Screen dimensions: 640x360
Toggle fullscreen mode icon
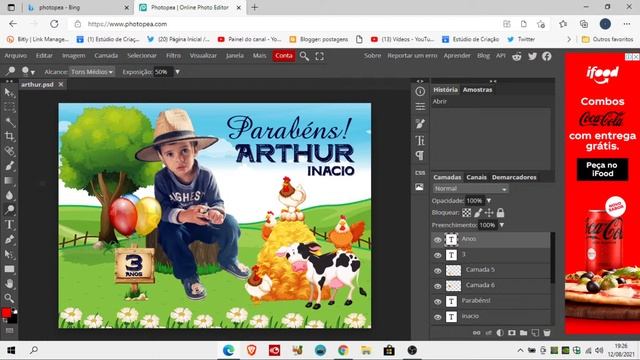(x=320, y=56)
